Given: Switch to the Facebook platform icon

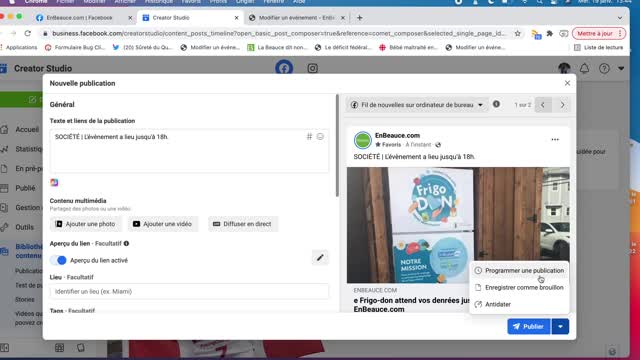Looking at the screenshot, I should [x=284, y=68].
